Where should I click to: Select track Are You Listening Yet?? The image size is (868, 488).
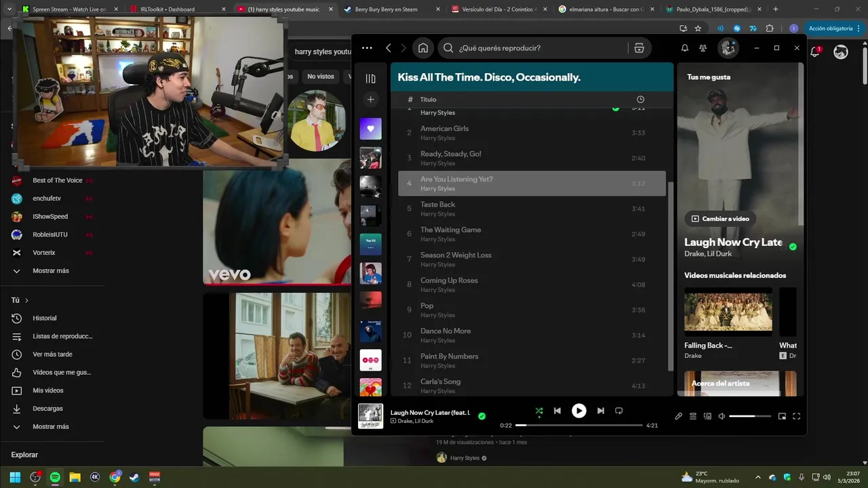point(532,184)
